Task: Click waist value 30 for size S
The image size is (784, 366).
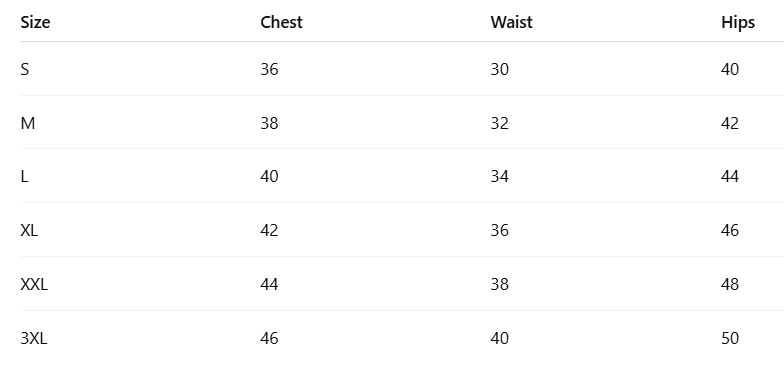Action: point(500,69)
